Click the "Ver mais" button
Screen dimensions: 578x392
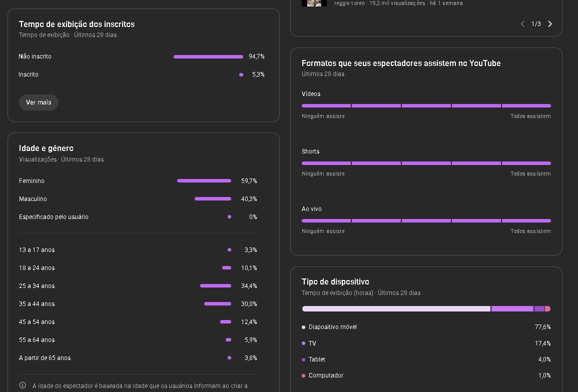click(39, 102)
